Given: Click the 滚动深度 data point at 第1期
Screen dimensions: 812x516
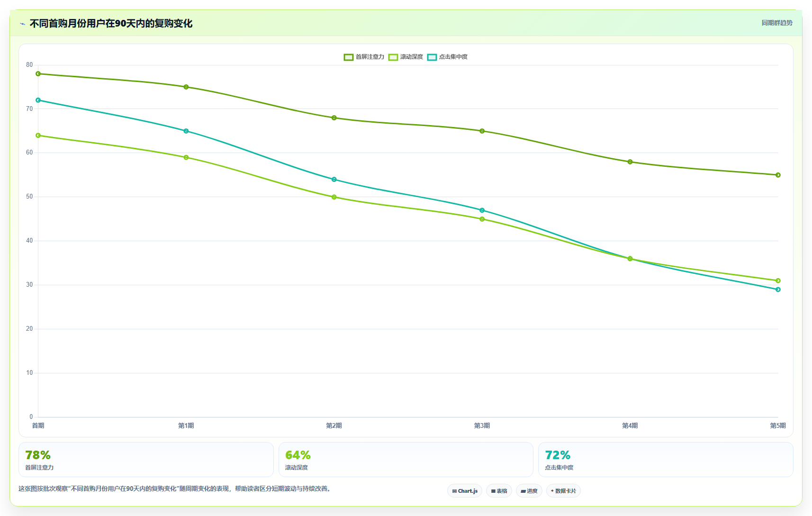Looking at the screenshot, I should click(x=186, y=157).
